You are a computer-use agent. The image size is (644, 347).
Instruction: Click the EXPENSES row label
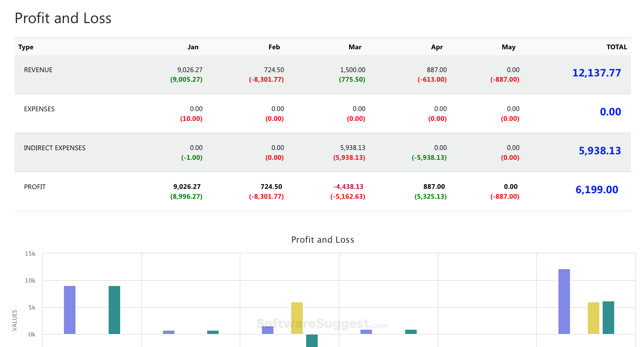point(39,109)
